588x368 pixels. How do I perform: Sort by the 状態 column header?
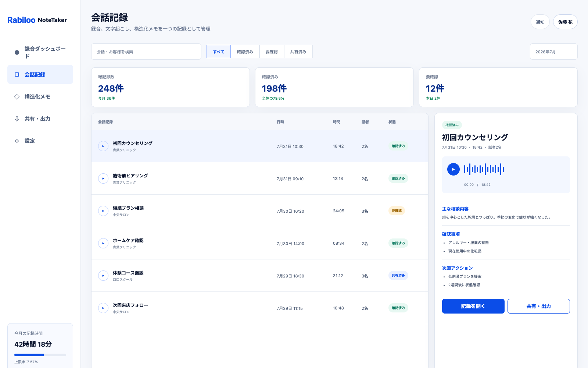392,122
